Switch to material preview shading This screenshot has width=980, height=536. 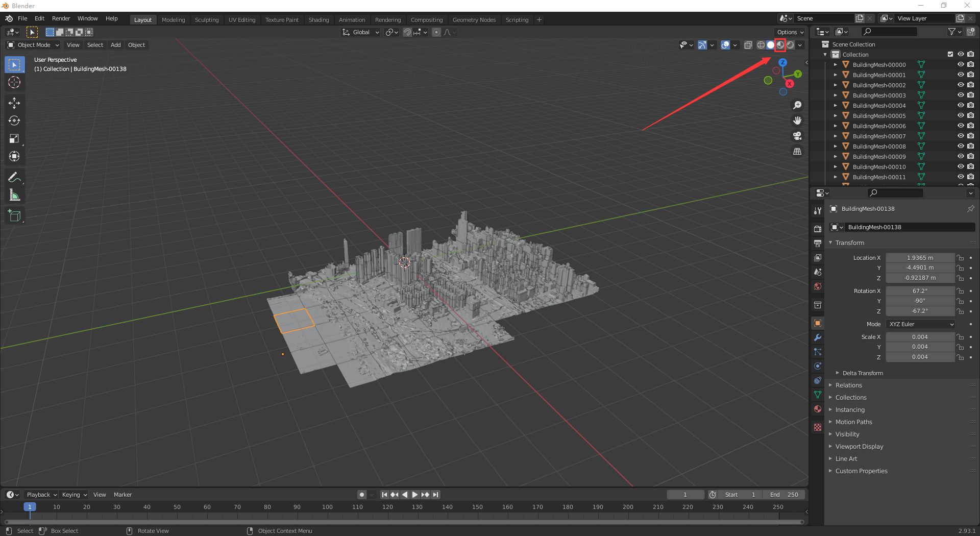[x=780, y=45]
